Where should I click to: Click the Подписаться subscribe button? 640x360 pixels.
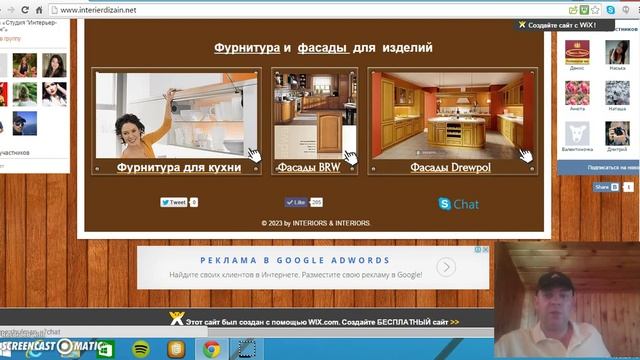click(599, 168)
